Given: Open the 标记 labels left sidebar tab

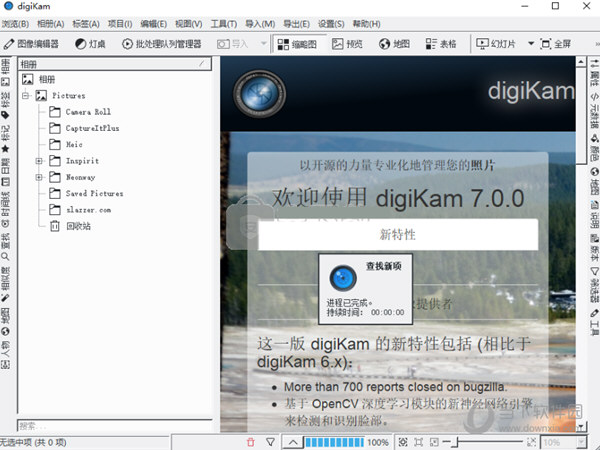Looking at the screenshot, I should [5, 139].
